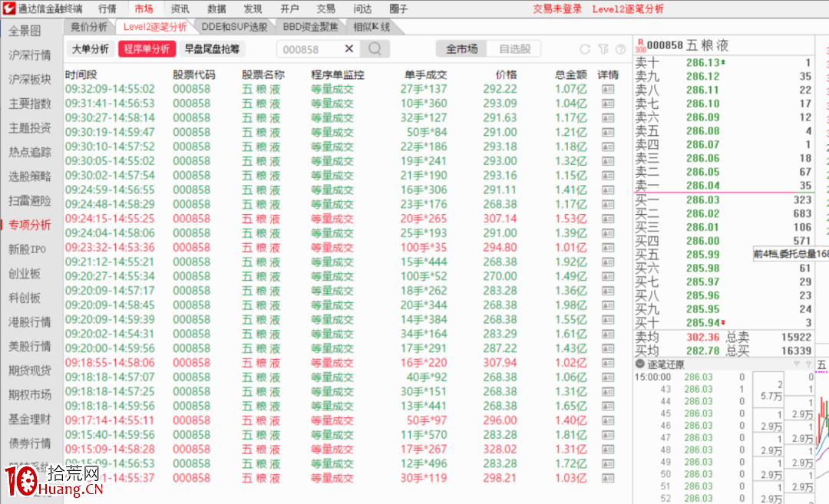
Task: Switch scope to 全市场
Action: (x=461, y=49)
